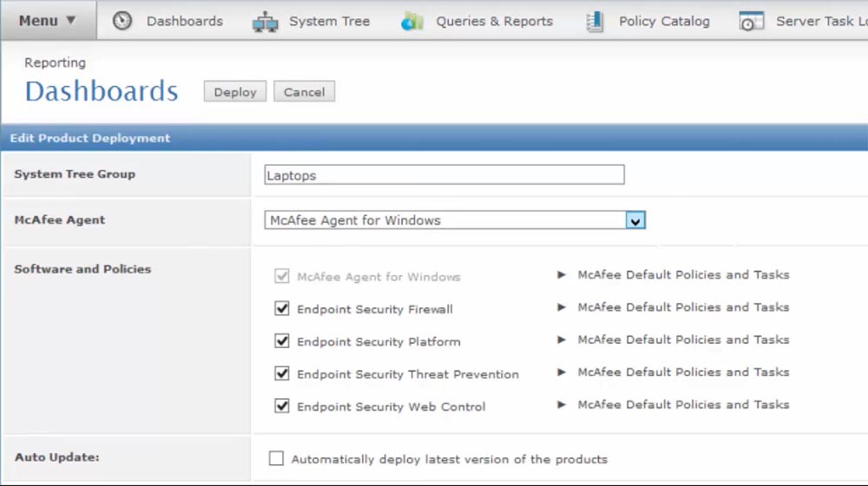This screenshot has width=868, height=486.
Task: Expand policies arrow for Endpoint Security Firewall
Action: (562, 307)
